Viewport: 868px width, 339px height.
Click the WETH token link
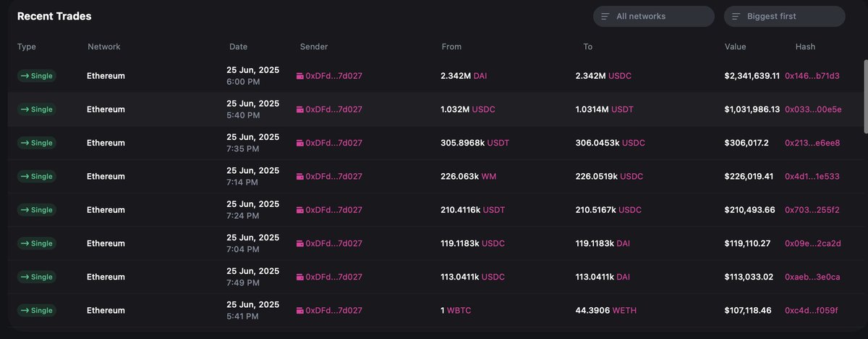pos(626,310)
